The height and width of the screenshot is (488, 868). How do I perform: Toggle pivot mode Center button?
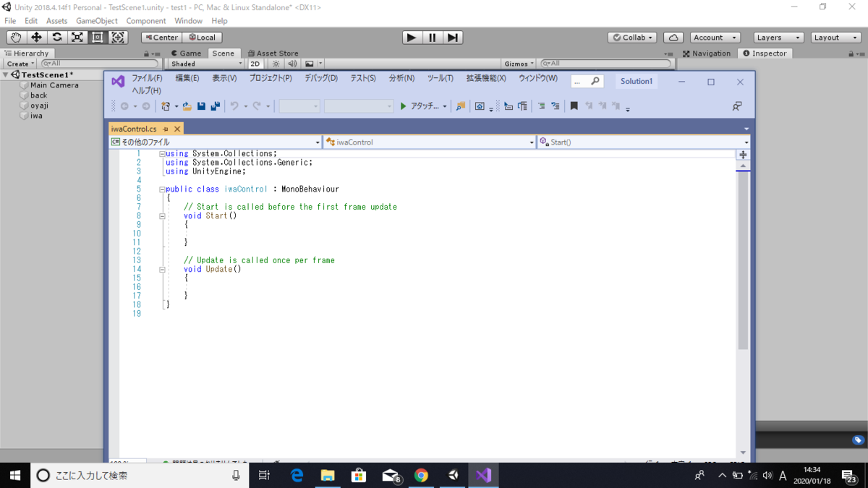(161, 38)
